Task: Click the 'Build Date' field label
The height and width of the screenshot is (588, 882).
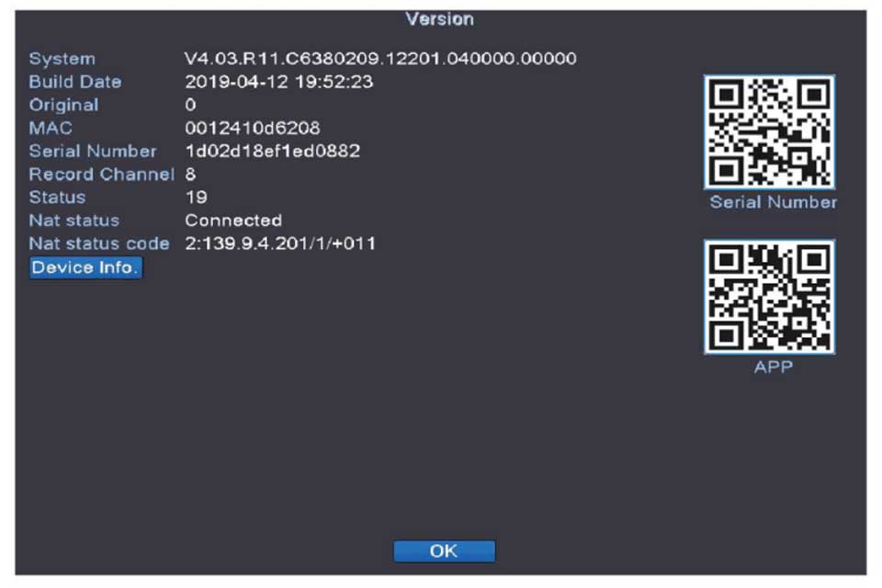Action: [x=74, y=82]
